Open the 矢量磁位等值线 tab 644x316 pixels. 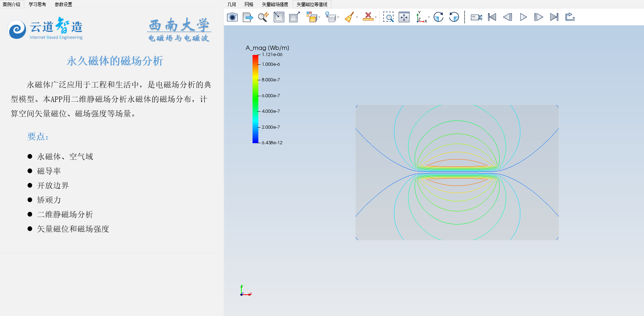(x=312, y=4)
